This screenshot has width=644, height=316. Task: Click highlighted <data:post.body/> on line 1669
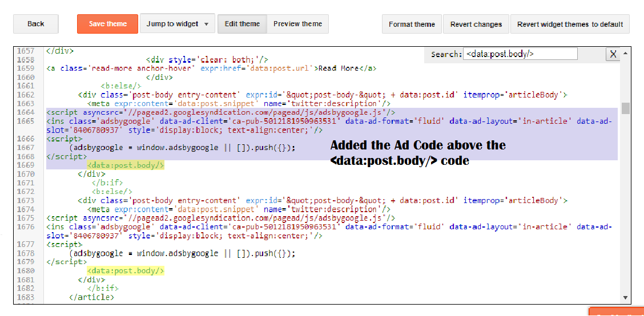point(126,165)
